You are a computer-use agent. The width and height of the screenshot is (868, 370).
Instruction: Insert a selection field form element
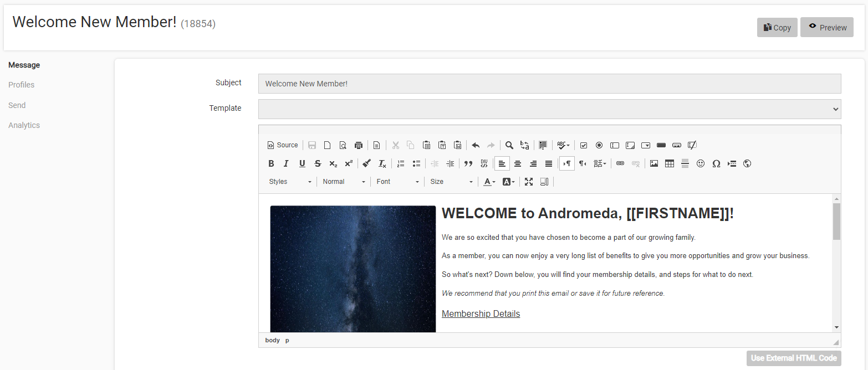pos(646,145)
